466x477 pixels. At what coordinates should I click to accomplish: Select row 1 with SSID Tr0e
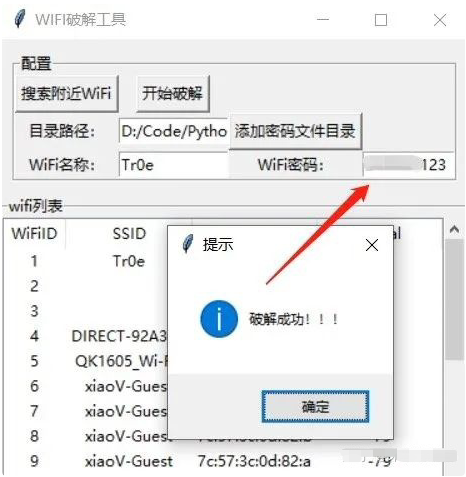pos(223,261)
